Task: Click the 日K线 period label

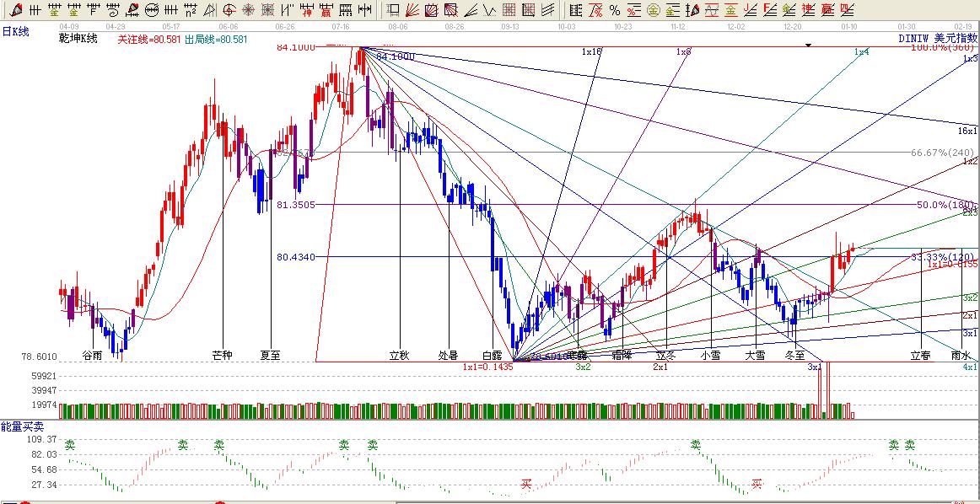Action: point(15,31)
